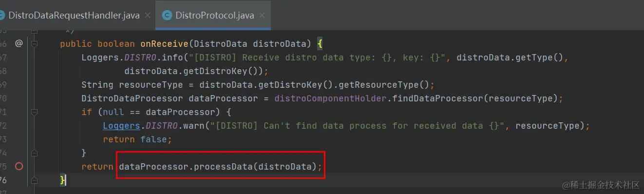Click the "return false;" statement
Image resolution: width=644 pixels, height=194 pixels.
tap(137, 139)
